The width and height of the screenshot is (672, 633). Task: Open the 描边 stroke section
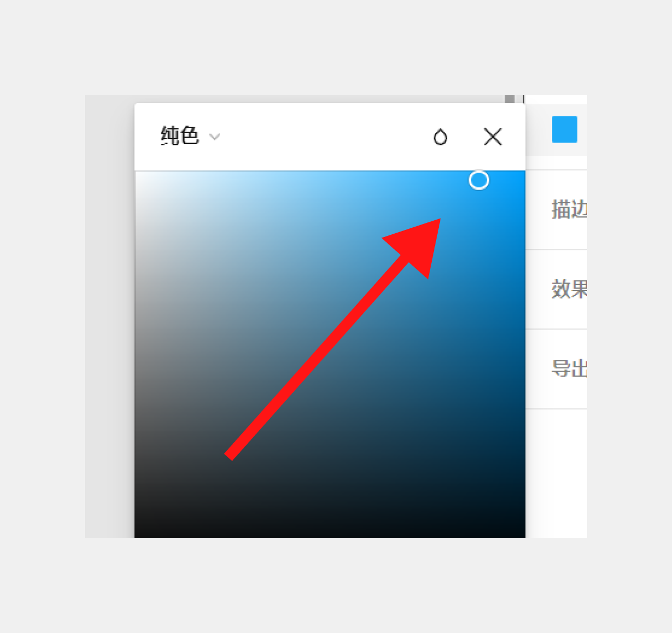point(569,209)
